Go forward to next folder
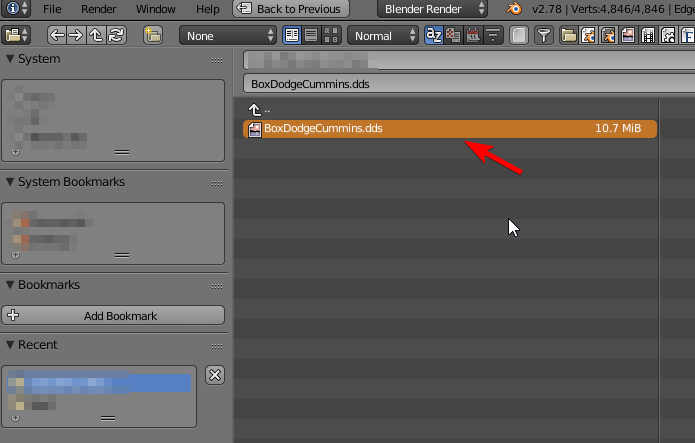Image resolution: width=695 pixels, height=443 pixels. pyautogui.click(x=76, y=35)
